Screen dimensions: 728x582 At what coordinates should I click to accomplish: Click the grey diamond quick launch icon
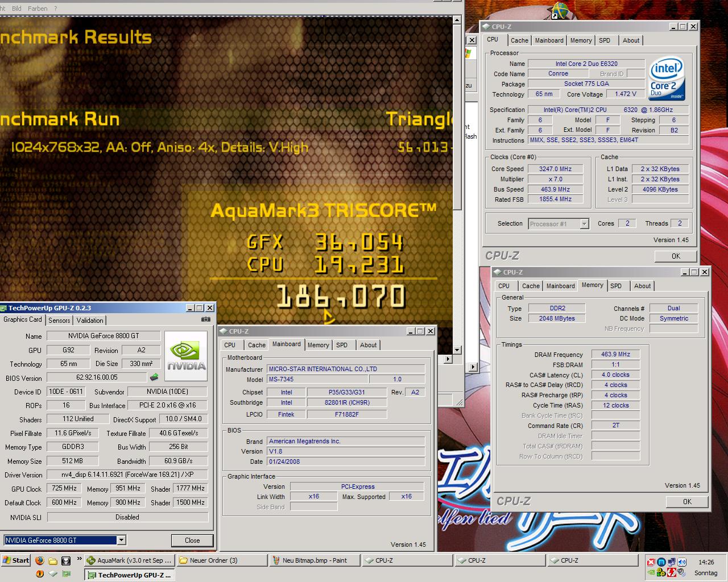coord(53,573)
